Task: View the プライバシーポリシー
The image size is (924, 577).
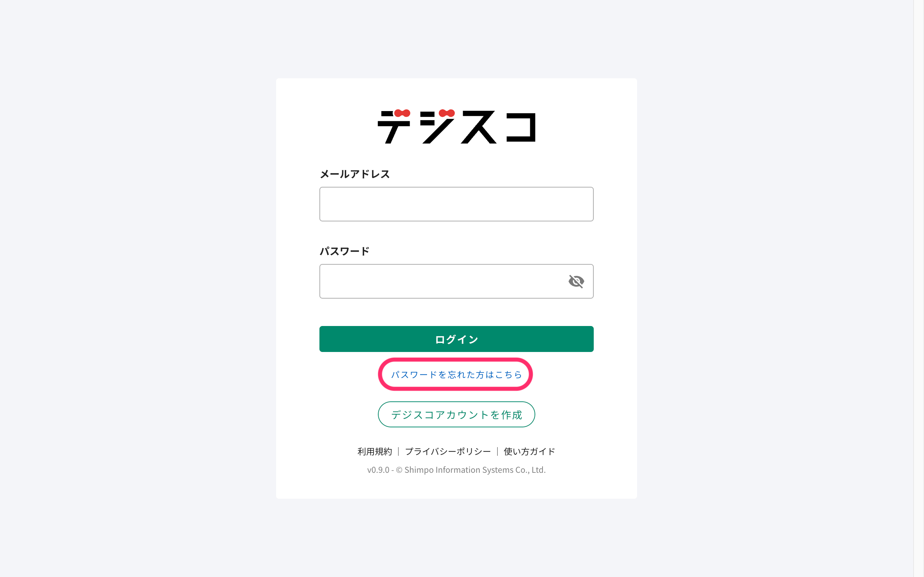Action: [448, 451]
